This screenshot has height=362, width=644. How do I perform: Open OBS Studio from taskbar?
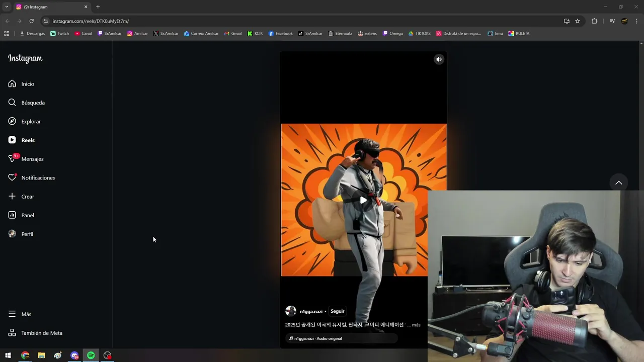point(107,355)
